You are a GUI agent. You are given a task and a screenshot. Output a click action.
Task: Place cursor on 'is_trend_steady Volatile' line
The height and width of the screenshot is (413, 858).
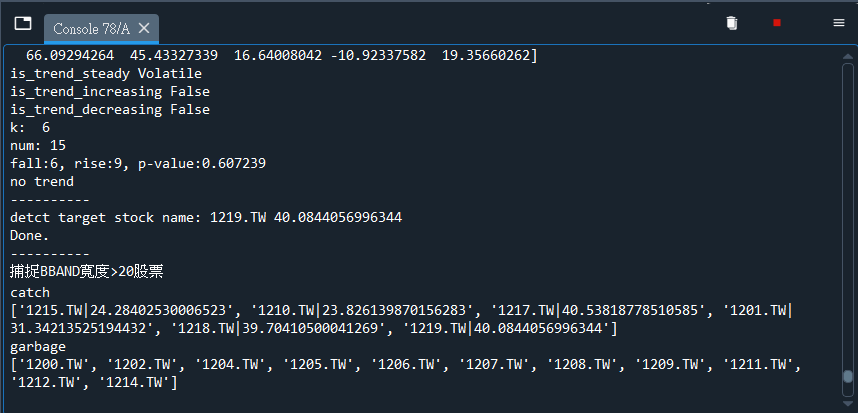106,73
